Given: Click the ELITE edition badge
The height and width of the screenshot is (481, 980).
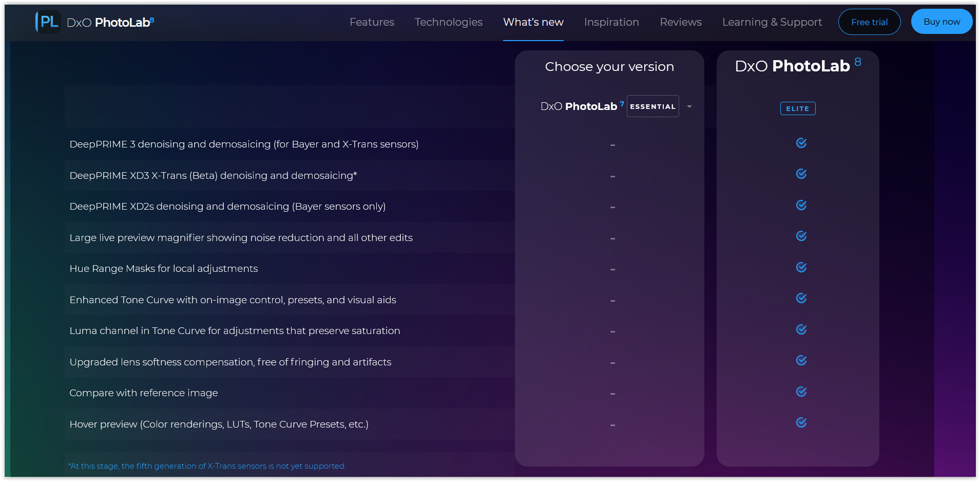Looking at the screenshot, I should pyautogui.click(x=797, y=108).
